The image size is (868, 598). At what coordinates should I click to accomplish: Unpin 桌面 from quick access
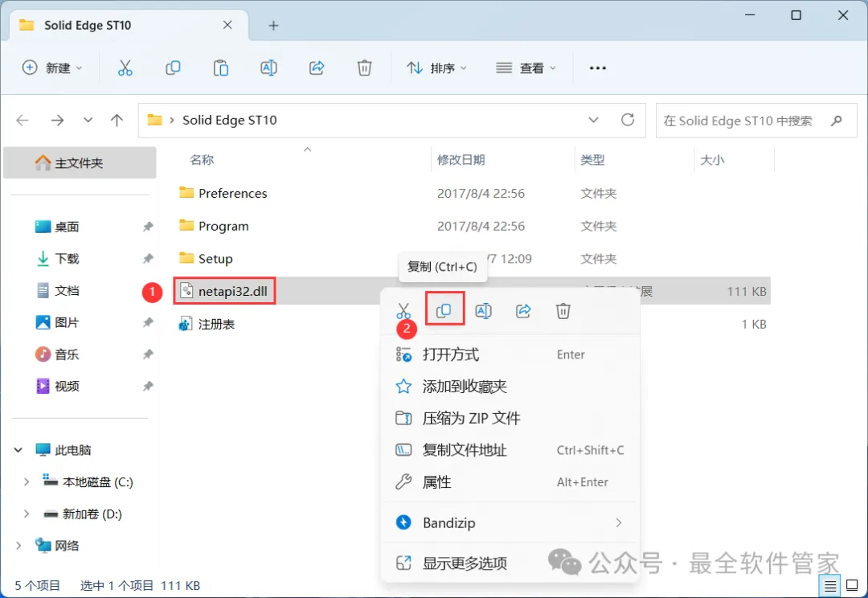pyautogui.click(x=148, y=227)
